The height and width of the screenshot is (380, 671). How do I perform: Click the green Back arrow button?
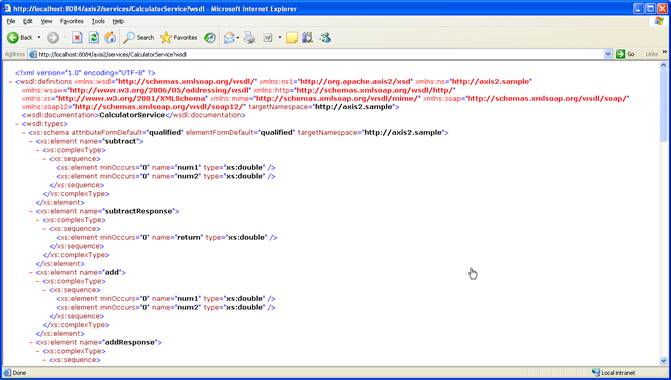tap(13, 38)
